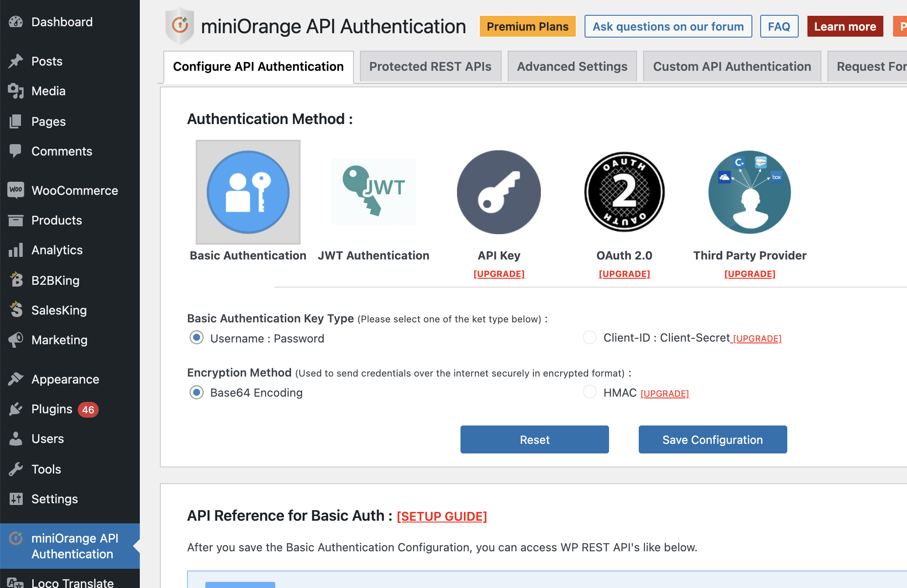Click UPGRADE link next to HMAC

665,394
